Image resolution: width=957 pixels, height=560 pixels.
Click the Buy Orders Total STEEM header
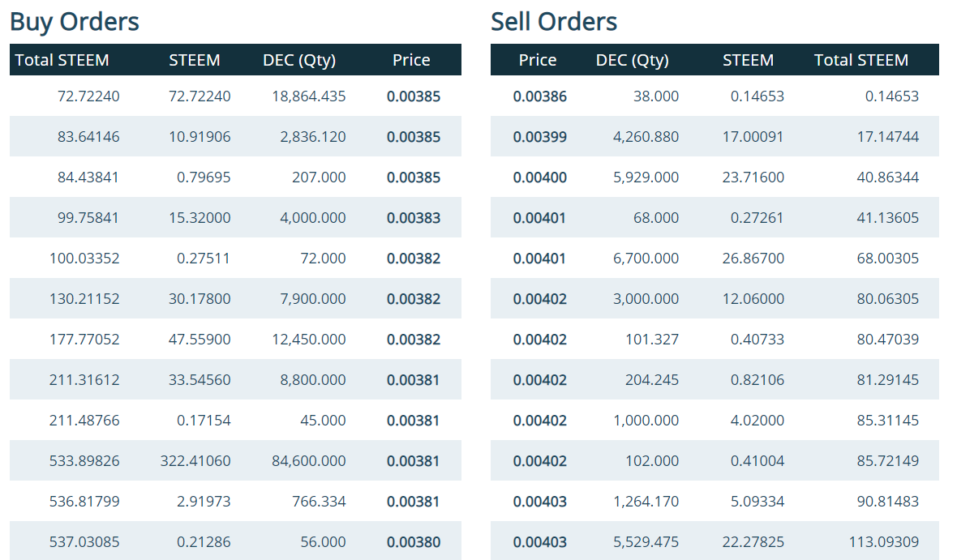pos(62,60)
